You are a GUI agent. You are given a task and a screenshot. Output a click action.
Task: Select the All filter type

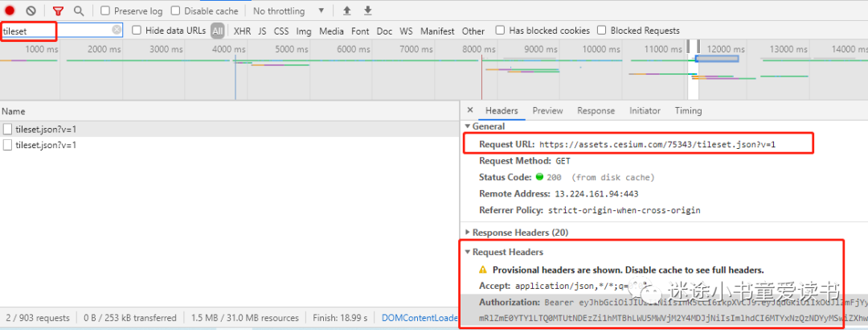(218, 31)
